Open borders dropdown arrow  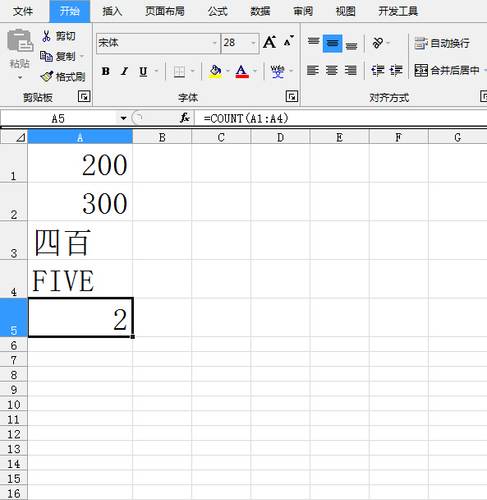tap(192, 71)
